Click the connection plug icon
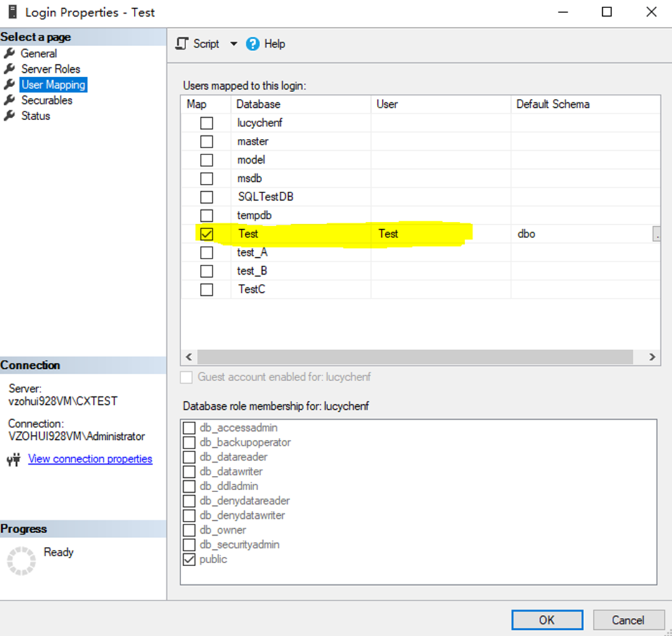 [14, 460]
